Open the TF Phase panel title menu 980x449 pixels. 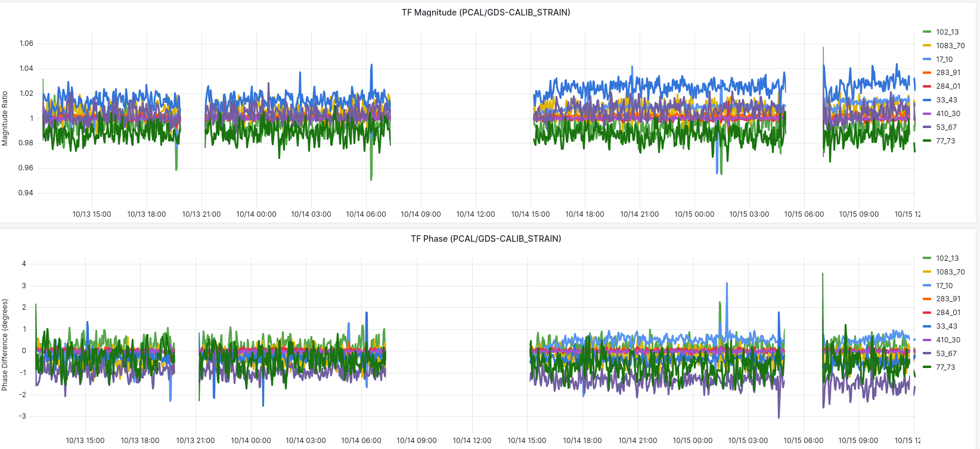485,239
